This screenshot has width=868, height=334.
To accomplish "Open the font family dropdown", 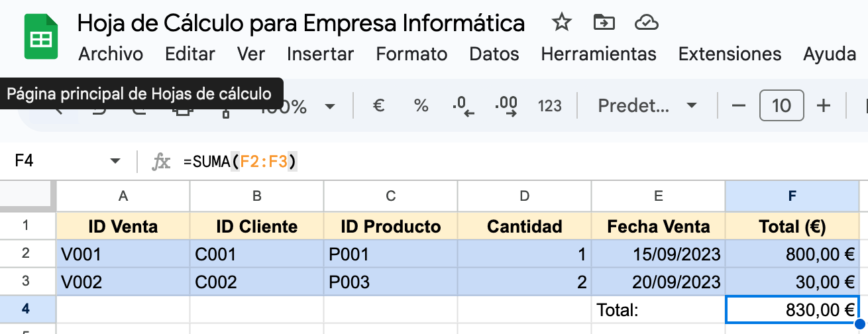I will tap(646, 105).
